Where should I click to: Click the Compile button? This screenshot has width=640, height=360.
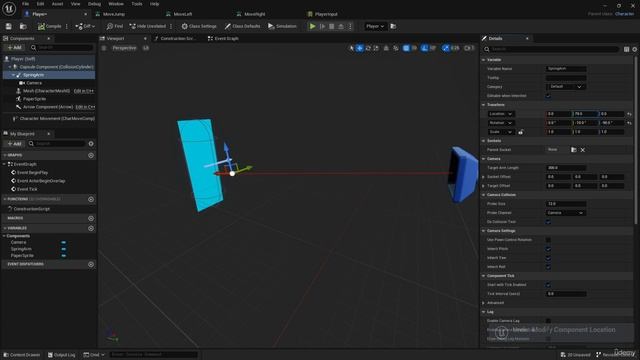coord(49,26)
